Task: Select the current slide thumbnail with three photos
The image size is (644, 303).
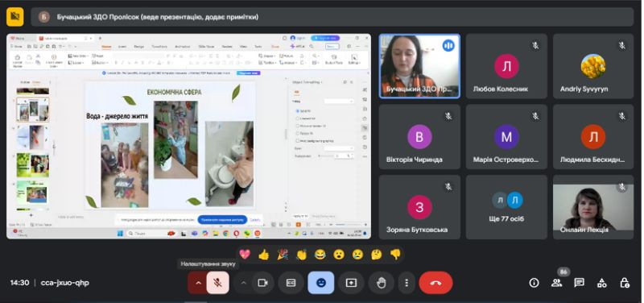Action: (x=33, y=110)
